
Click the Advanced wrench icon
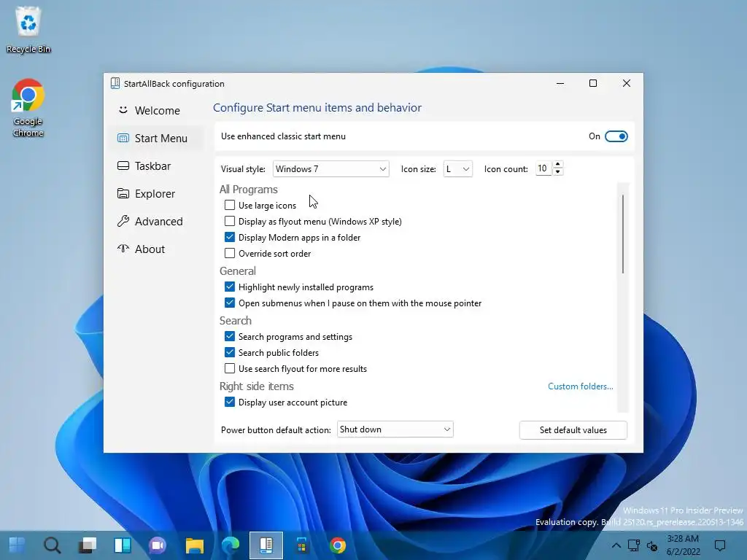pos(123,221)
